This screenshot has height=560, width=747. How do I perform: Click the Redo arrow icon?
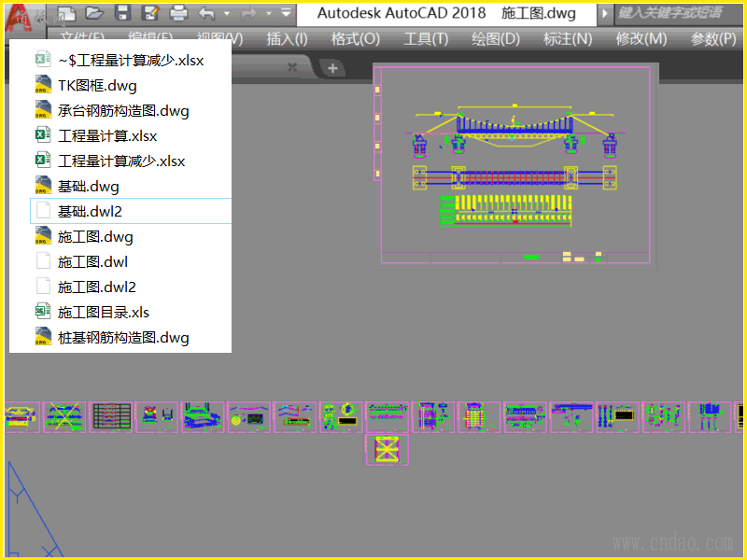[248, 13]
